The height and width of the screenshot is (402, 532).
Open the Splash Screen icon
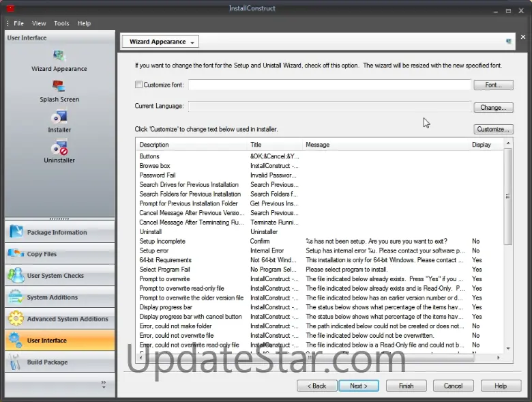(59, 86)
